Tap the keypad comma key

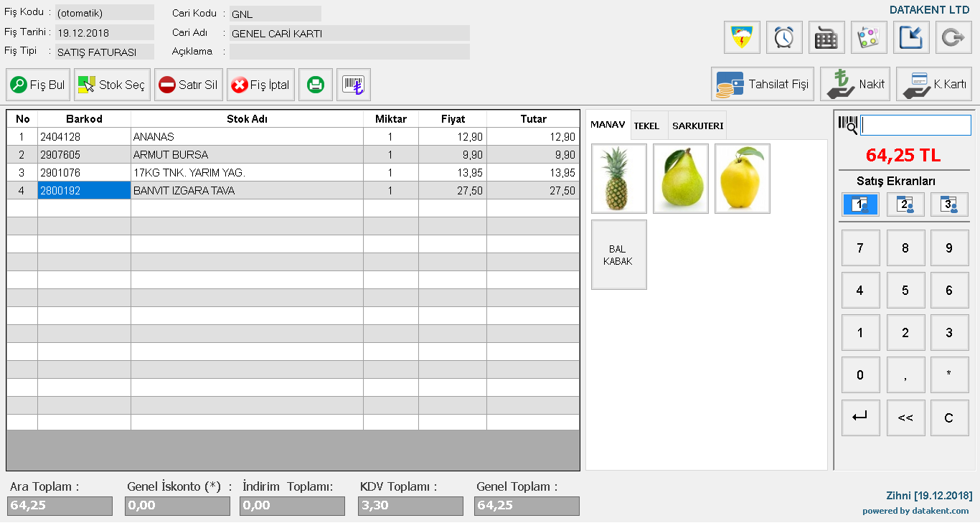[905, 375]
